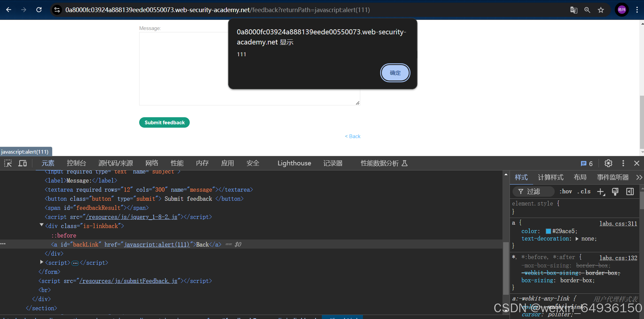The width and height of the screenshot is (644, 319).
Task: Select 事件监听器 pane tab
Action: pyautogui.click(x=613, y=177)
